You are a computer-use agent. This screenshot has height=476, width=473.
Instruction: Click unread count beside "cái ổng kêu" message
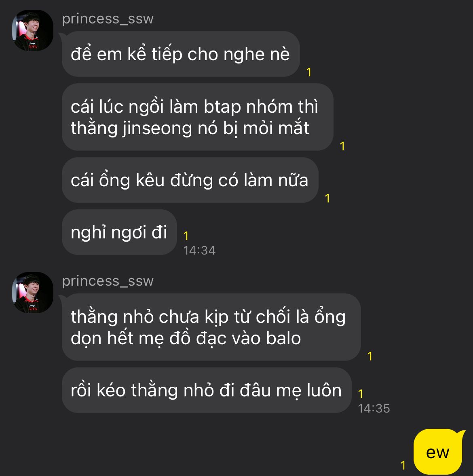327,198
